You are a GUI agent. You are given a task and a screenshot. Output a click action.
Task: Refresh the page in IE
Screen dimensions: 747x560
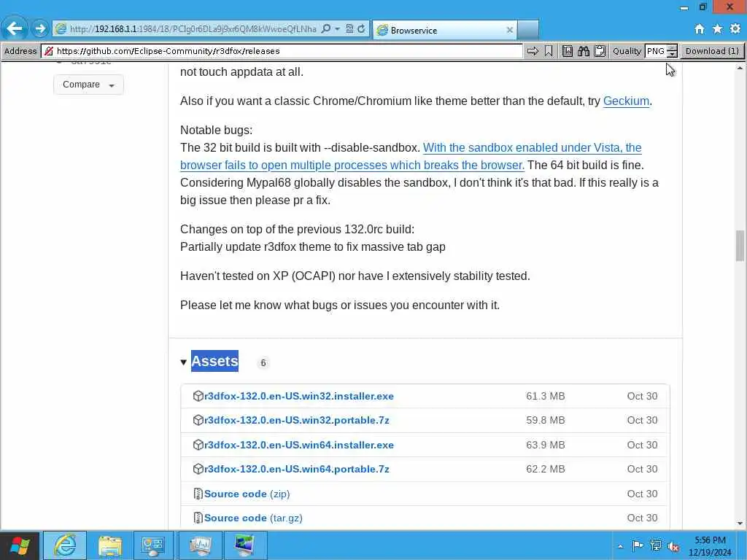pyautogui.click(x=362, y=29)
